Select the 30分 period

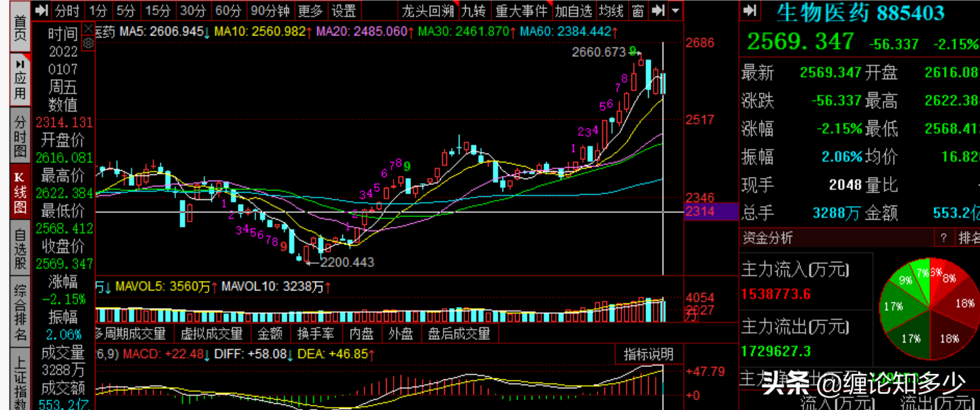[x=193, y=10]
